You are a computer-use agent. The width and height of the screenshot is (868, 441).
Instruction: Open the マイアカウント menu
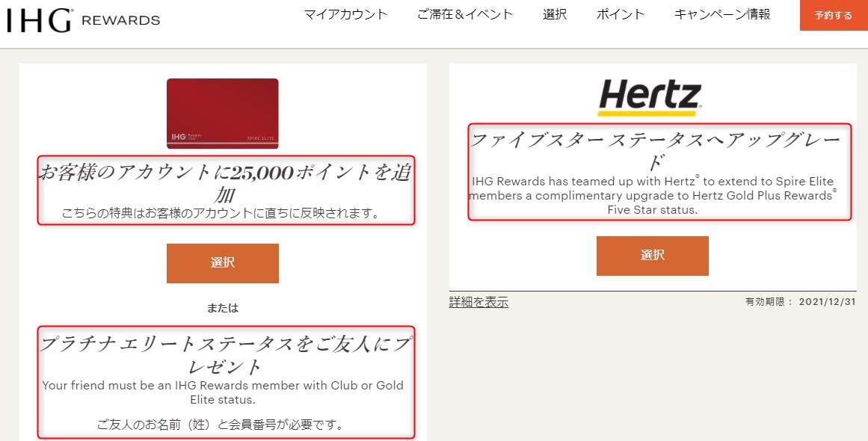pyautogui.click(x=345, y=14)
